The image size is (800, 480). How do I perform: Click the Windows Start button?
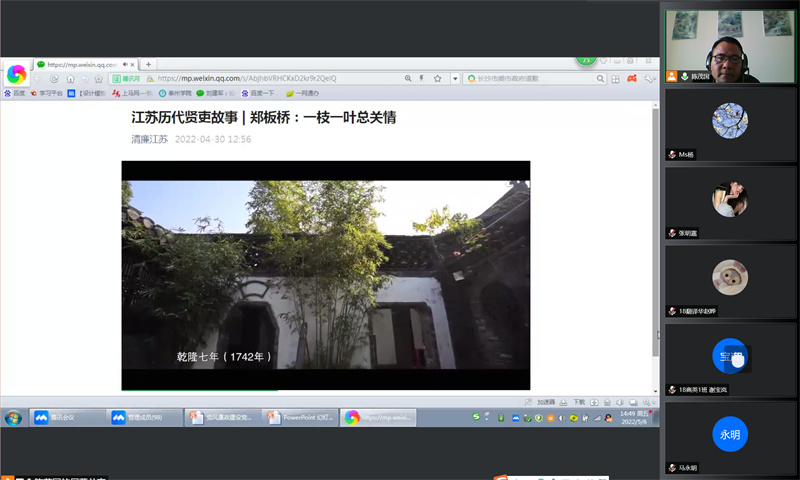point(14,417)
